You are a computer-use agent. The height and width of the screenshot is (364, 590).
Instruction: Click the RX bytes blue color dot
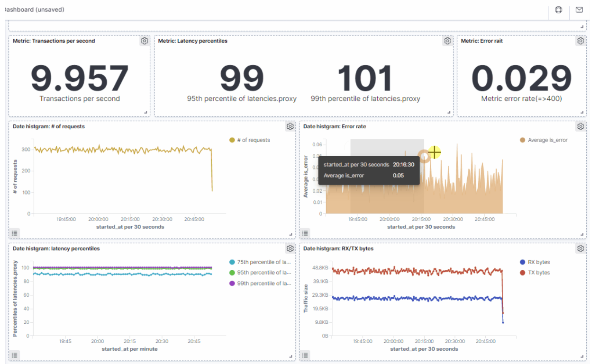tap(522, 262)
